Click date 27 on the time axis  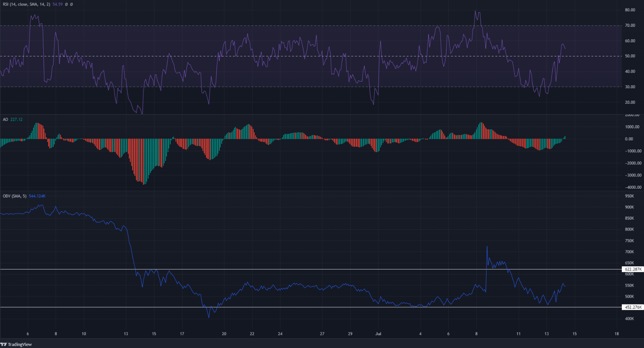tap(322, 334)
